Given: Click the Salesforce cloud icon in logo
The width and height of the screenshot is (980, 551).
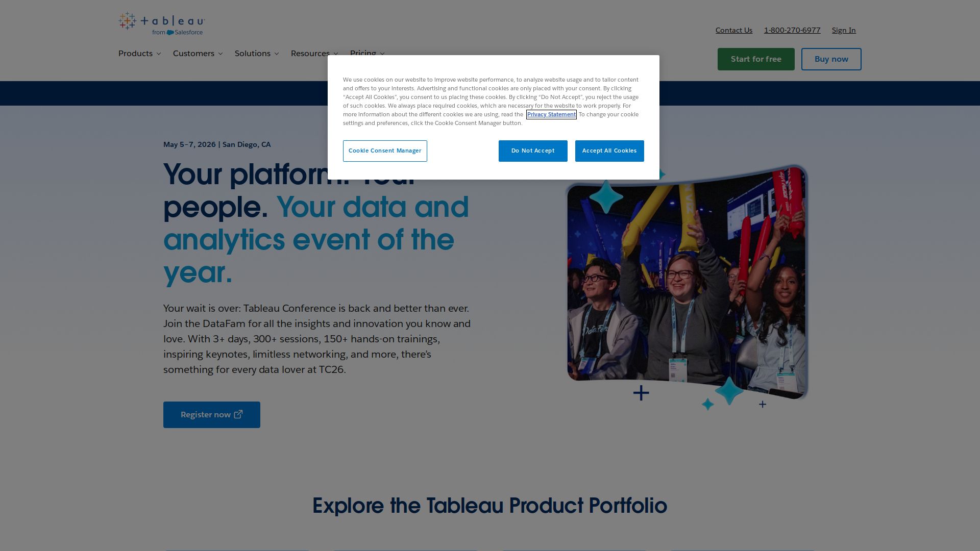Looking at the screenshot, I should click(x=170, y=33).
